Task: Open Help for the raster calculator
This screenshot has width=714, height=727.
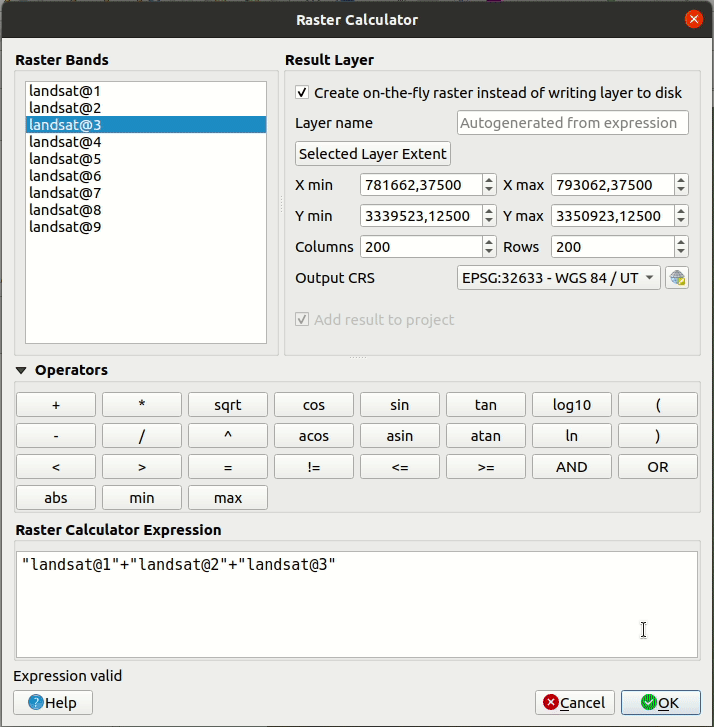Action: pos(53,703)
